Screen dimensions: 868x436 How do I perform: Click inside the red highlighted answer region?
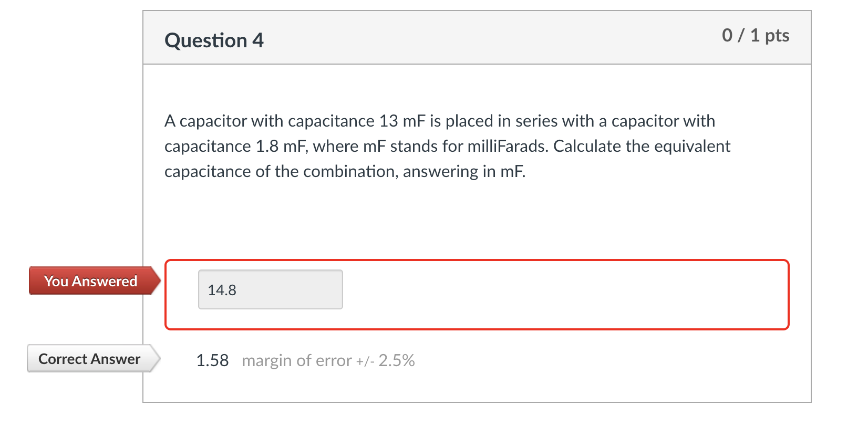tap(525, 294)
